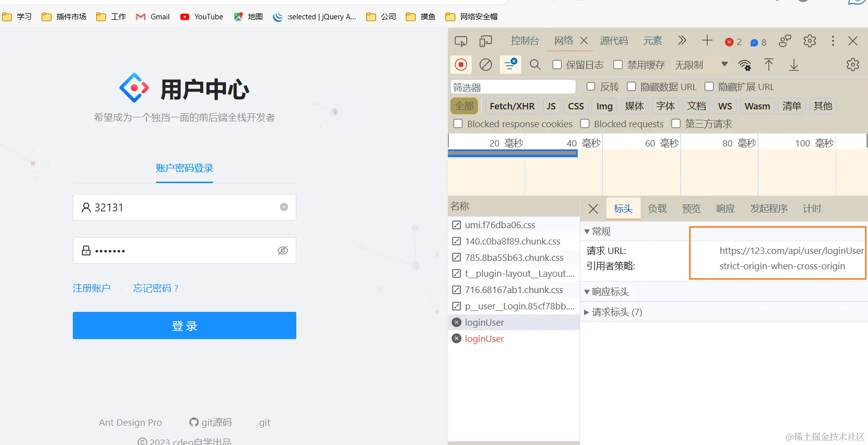
Task: Open the 网络安全帽 bookmarks folder
Action: click(x=472, y=17)
